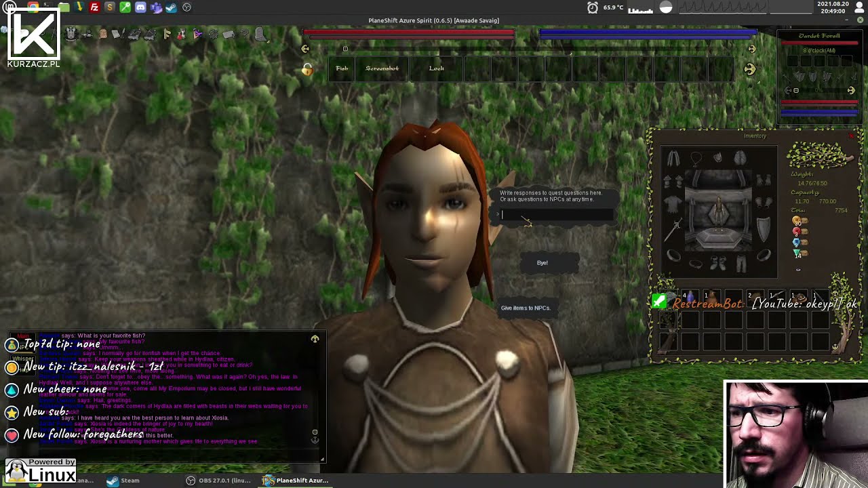Open the file manager folder icon
Image resolution: width=868 pixels, height=488 pixels.
pyautogui.click(x=64, y=7)
